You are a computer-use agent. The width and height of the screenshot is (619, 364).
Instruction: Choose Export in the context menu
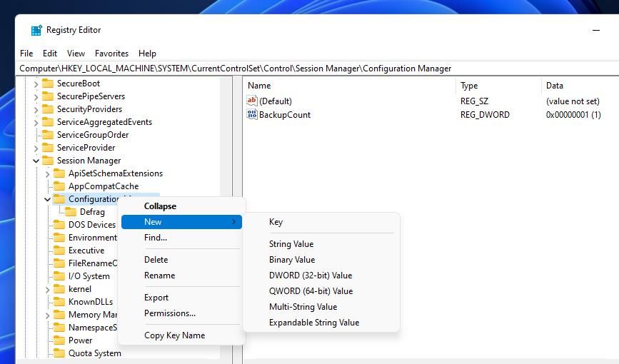181,298
